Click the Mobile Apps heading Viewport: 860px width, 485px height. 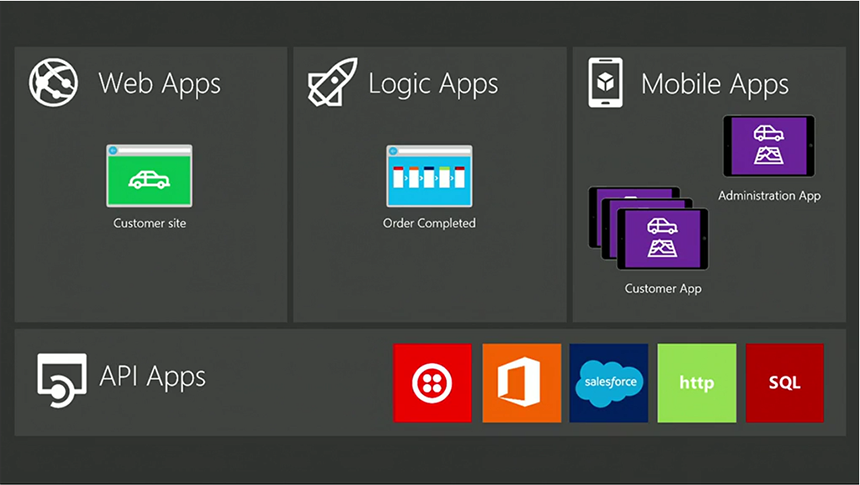point(715,84)
